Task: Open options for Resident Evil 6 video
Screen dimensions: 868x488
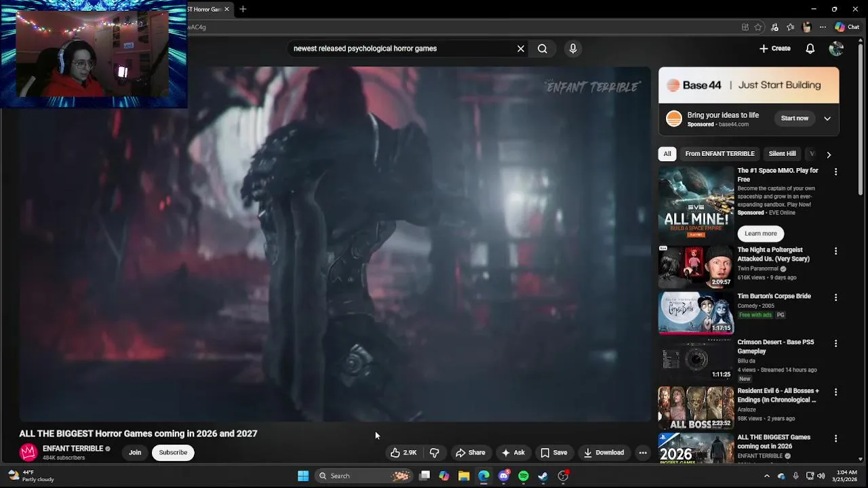Action: point(835,392)
